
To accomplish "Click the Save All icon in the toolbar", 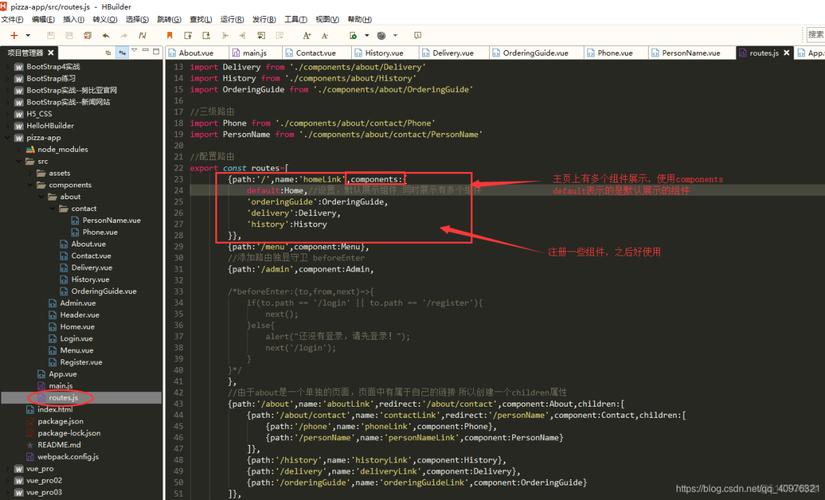I will [x=69, y=35].
